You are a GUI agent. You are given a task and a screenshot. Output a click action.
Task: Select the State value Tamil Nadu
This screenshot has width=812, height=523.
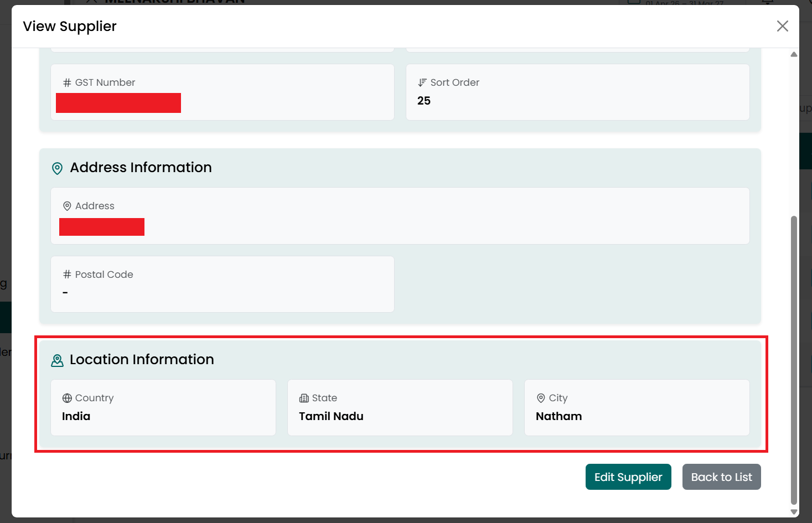(331, 416)
